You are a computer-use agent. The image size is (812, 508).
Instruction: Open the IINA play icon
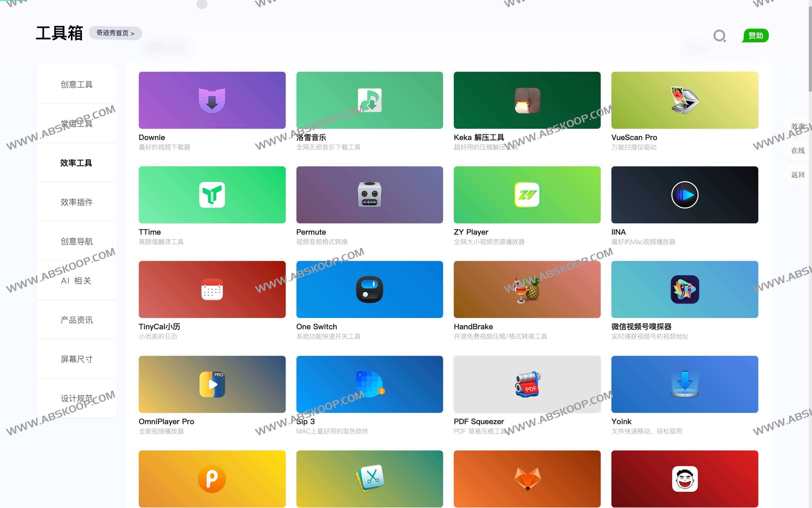coord(684,195)
